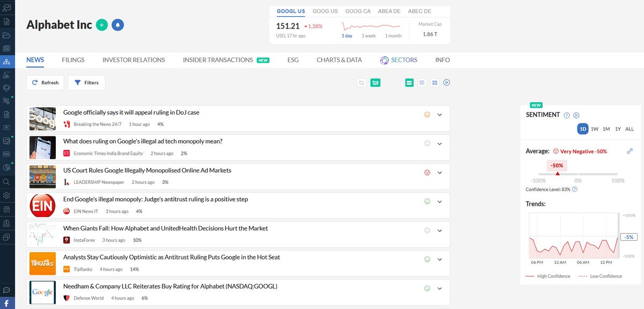Expand illegal ad tech monopoly article
Viewport: 644px width, 309px height.
440,143
